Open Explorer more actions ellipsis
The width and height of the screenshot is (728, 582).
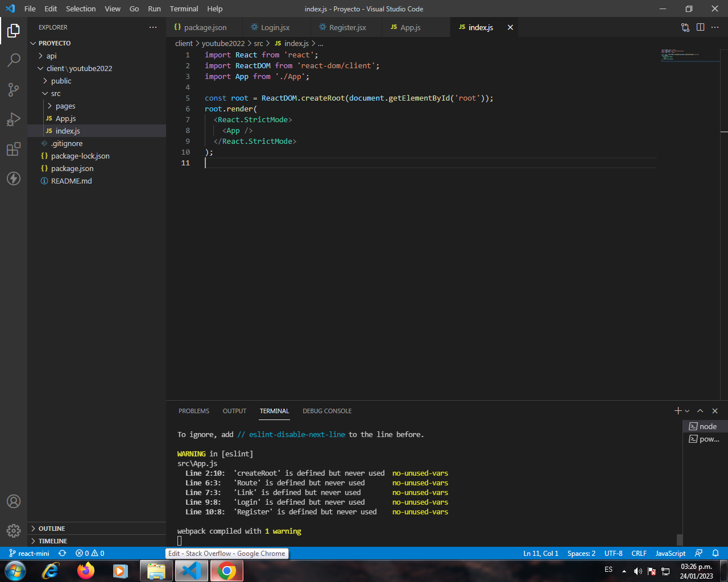point(153,27)
